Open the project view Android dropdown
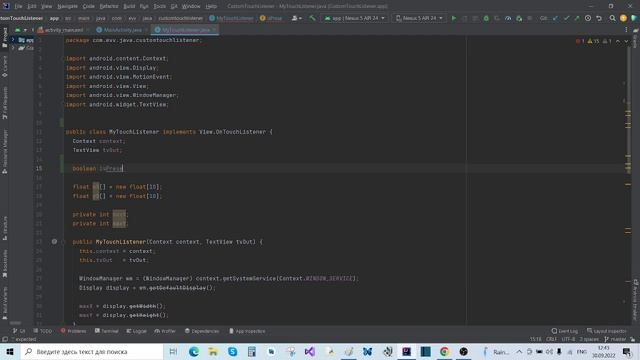This screenshot has width=640, height=360. click(x=21, y=30)
